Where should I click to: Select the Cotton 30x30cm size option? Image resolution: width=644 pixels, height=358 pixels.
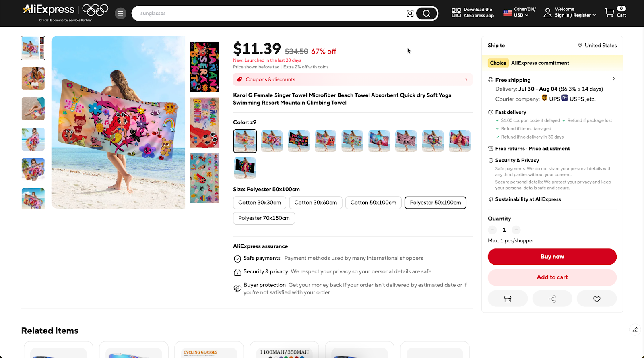(x=259, y=203)
